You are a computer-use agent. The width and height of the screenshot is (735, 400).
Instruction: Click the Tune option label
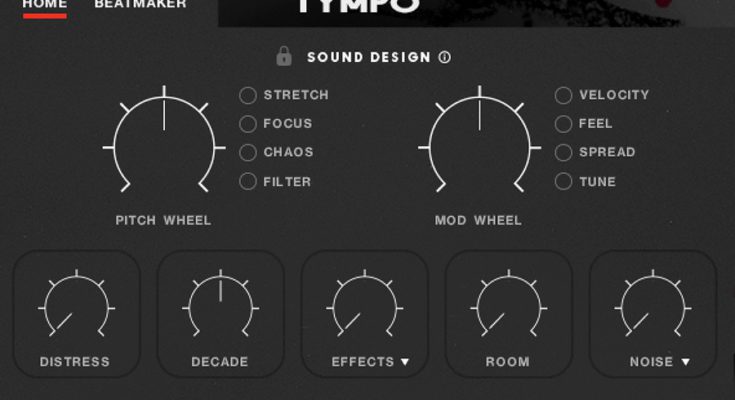tap(597, 182)
